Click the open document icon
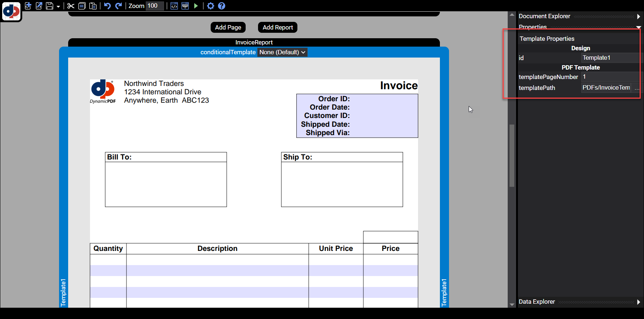 (39, 6)
